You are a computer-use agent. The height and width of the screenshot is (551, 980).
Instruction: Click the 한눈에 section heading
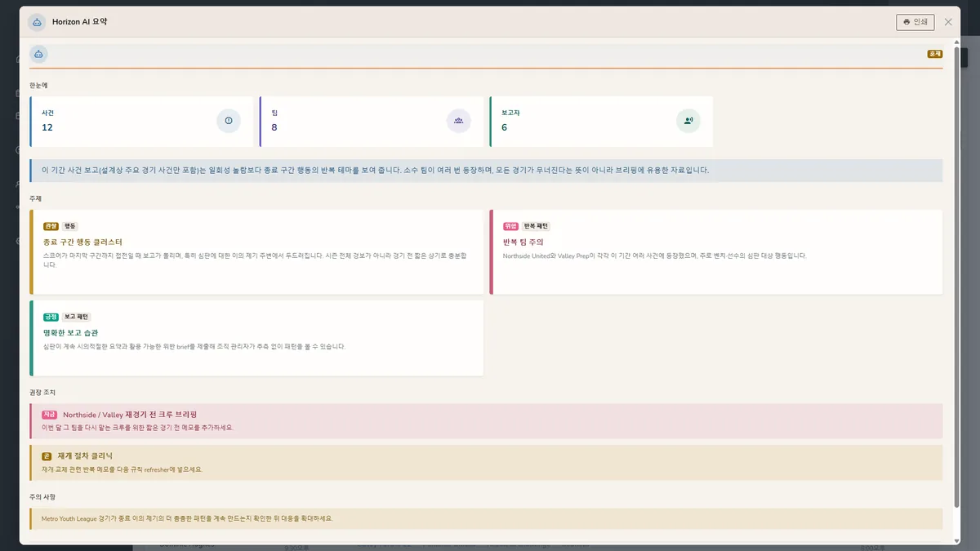click(38, 85)
